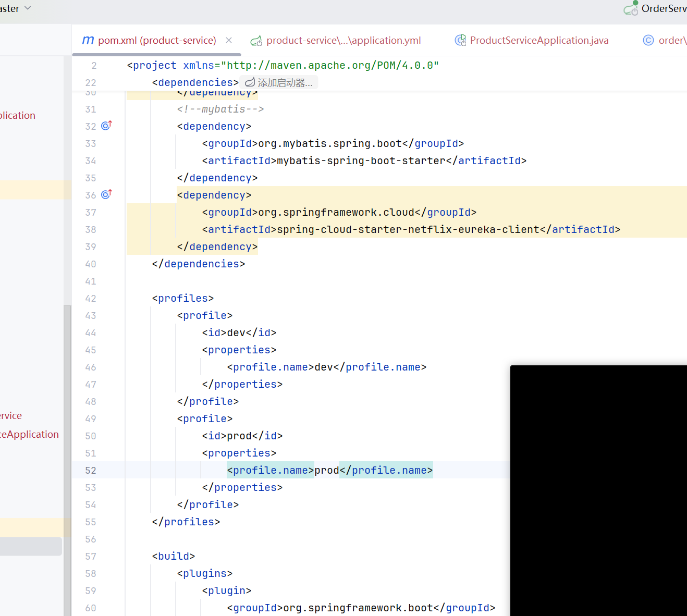Screen dimensions: 687x616
Task: Click org.springframework.cloud groupId text
Action: [336, 212]
